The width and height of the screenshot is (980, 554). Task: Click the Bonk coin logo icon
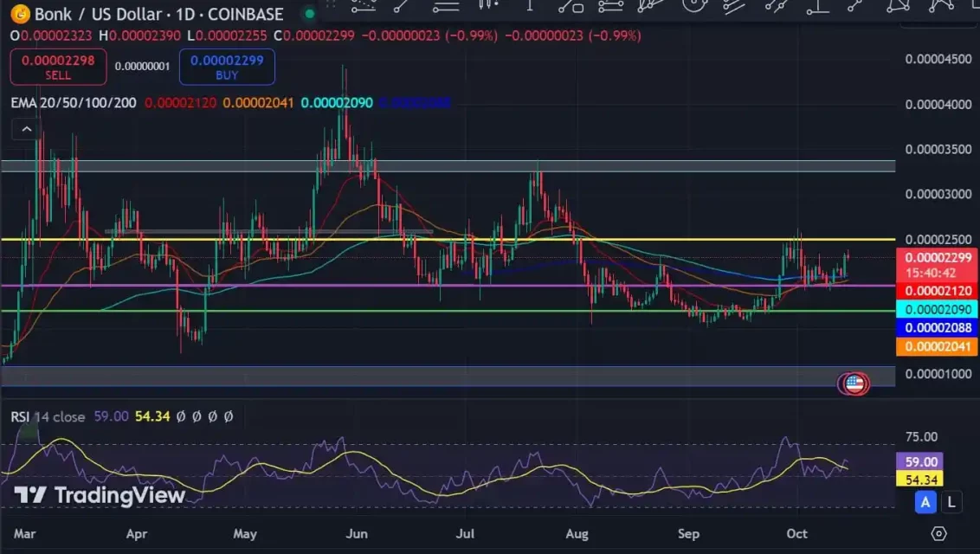click(x=20, y=13)
